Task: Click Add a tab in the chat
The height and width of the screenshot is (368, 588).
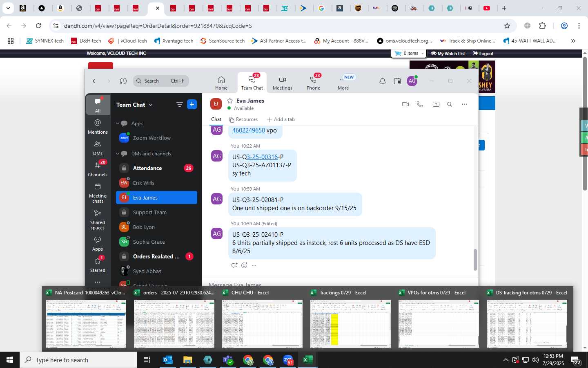Action: click(281, 119)
